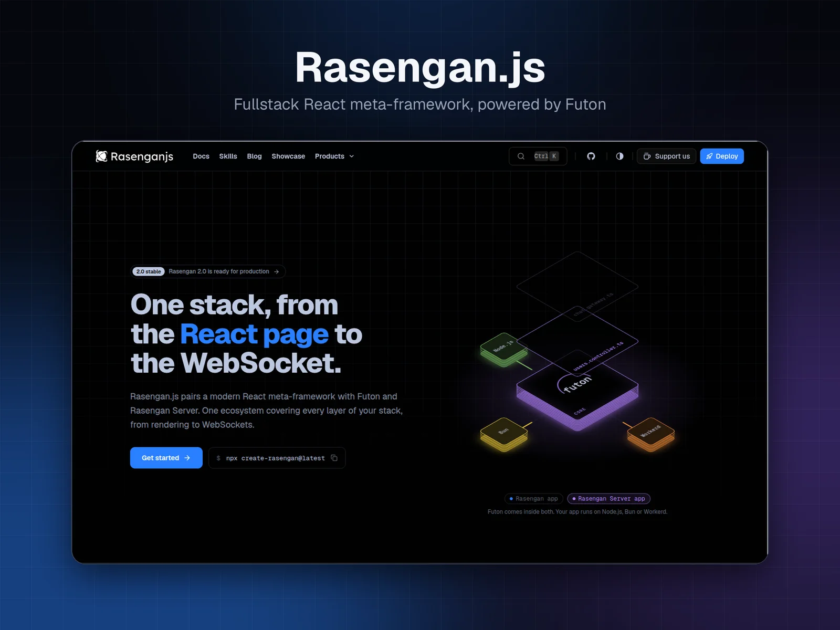This screenshot has width=840, height=630.
Task: Click the Node.js green tile
Action: [503, 349]
